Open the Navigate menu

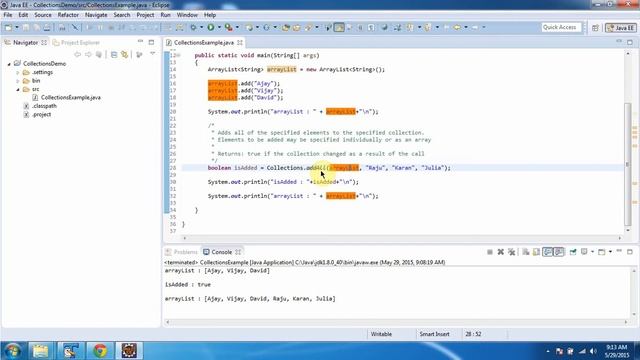pyautogui.click(x=96, y=15)
